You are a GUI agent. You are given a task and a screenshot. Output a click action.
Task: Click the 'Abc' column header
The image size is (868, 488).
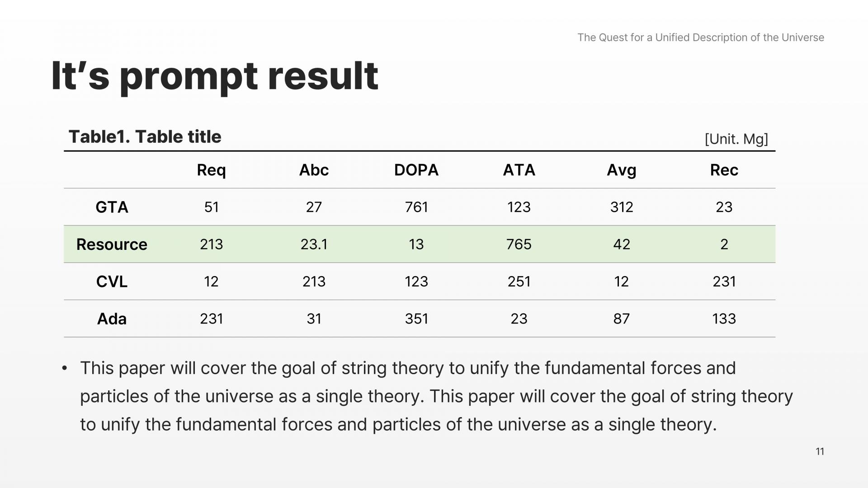click(314, 170)
